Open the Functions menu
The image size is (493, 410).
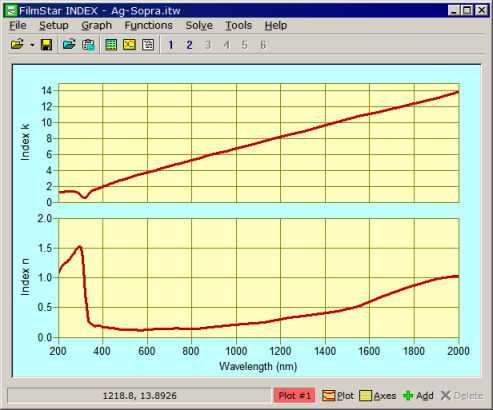(x=149, y=25)
